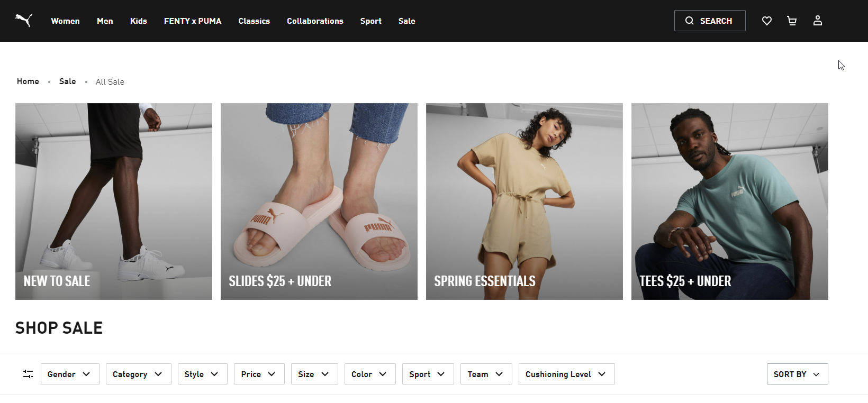The width and height of the screenshot is (868, 403).
Task: Open the Sort By dropdown
Action: coord(798,374)
